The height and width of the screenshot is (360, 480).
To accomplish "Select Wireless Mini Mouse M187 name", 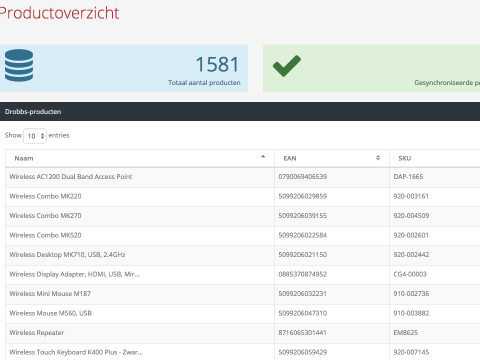I will pyautogui.click(x=50, y=294).
